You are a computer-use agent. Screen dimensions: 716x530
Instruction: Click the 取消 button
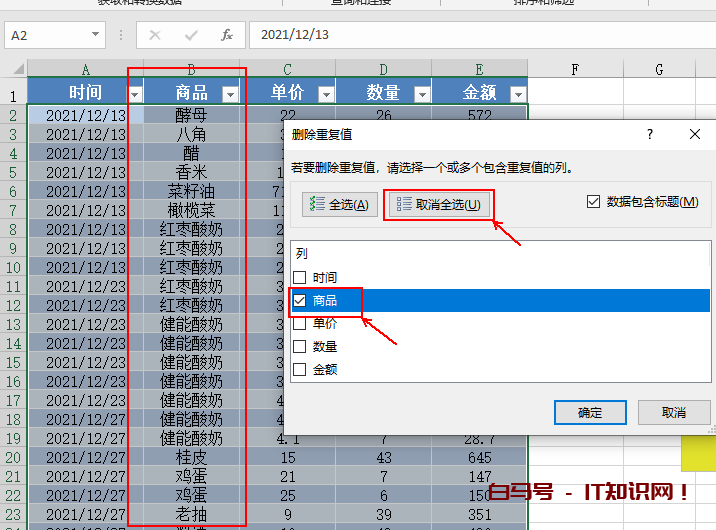pyautogui.click(x=674, y=413)
